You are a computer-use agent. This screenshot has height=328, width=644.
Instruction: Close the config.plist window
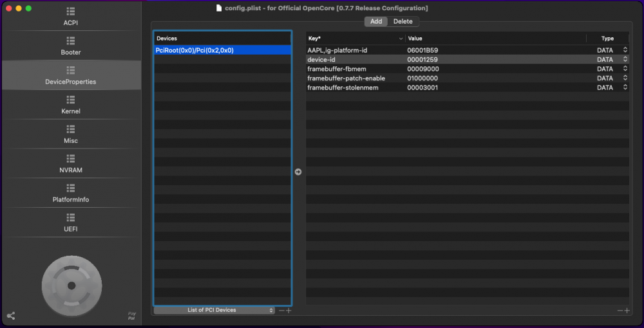point(8,8)
